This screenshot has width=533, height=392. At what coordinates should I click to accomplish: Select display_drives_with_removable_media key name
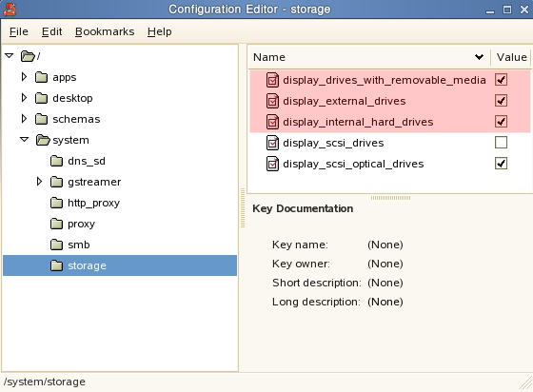pyautogui.click(x=385, y=80)
